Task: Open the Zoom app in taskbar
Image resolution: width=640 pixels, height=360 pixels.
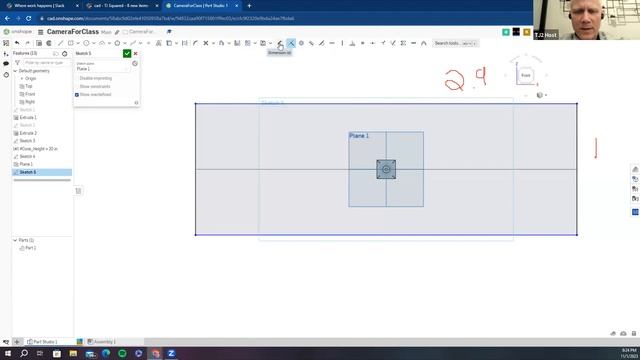Action: [171, 353]
